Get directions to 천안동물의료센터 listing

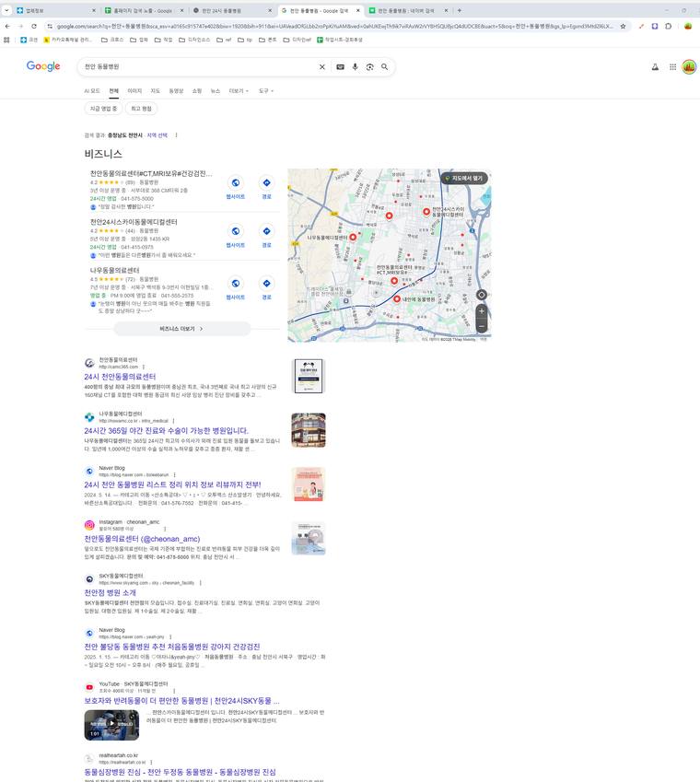point(267,188)
